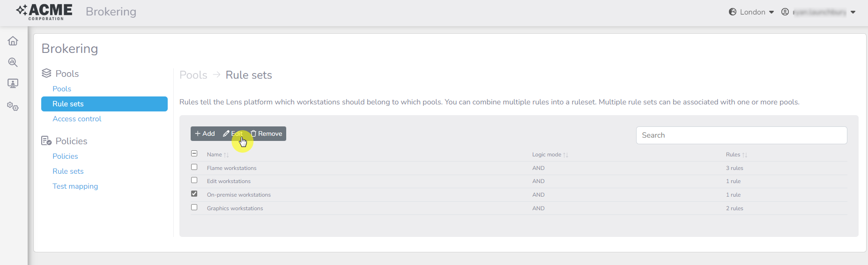Uncheck the On-premise workstations checkbox
Image resolution: width=868 pixels, height=265 pixels.
click(194, 194)
